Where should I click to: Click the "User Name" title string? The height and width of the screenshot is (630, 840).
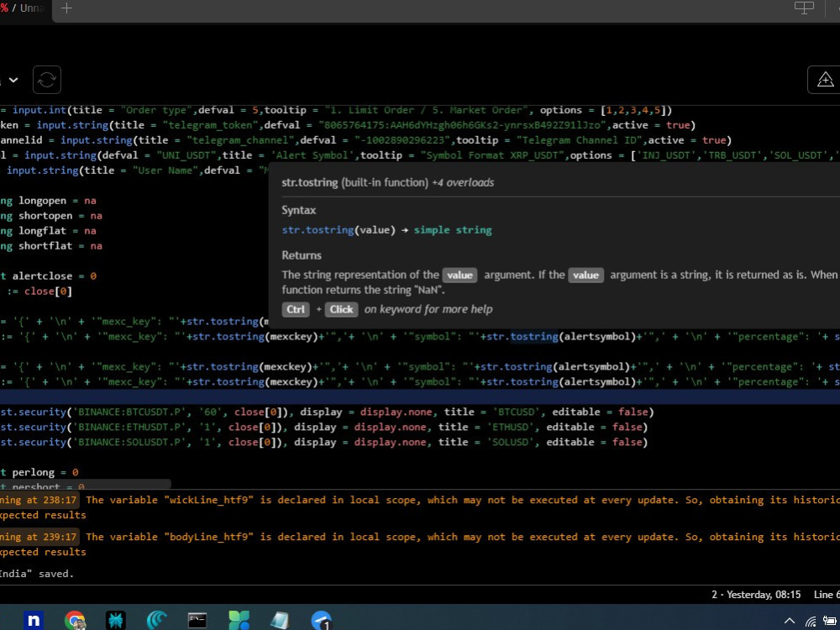(165, 171)
